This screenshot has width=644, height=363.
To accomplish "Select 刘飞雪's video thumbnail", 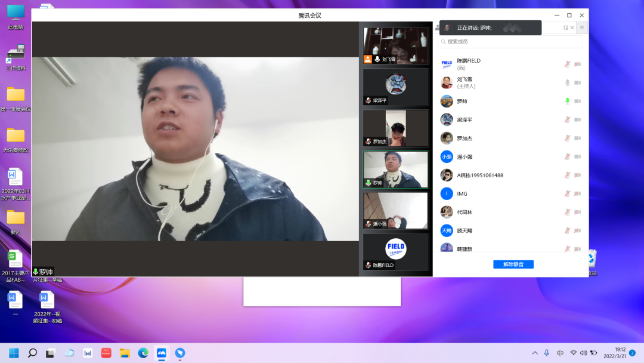I will [396, 45].
